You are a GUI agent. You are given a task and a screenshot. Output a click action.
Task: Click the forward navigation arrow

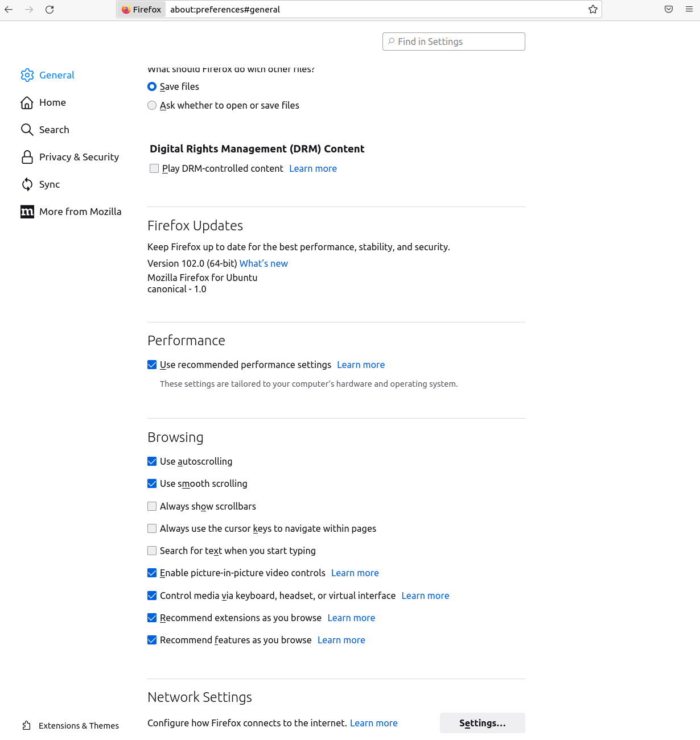(x=29, y=10)
